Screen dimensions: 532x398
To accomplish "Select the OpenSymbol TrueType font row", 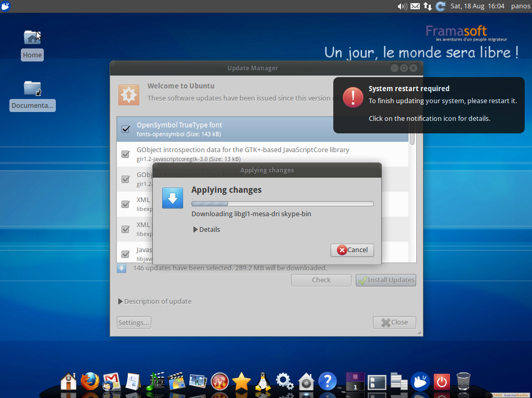I will 262,129.
